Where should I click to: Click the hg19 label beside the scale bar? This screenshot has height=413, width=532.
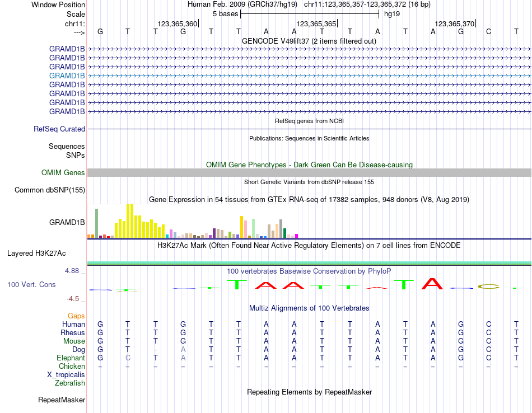click(392, 14)
